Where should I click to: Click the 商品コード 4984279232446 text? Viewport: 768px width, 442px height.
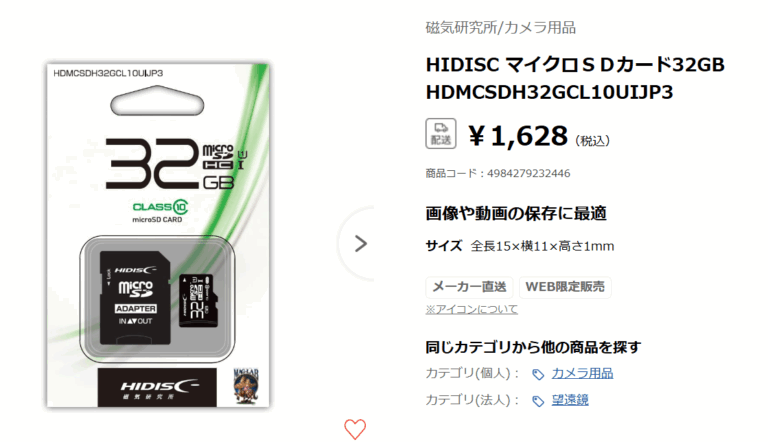(x=498, y=173)
